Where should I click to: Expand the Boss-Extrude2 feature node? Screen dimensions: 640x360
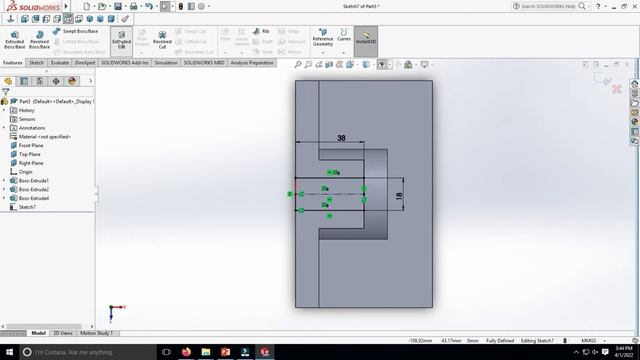click(4, 189)
